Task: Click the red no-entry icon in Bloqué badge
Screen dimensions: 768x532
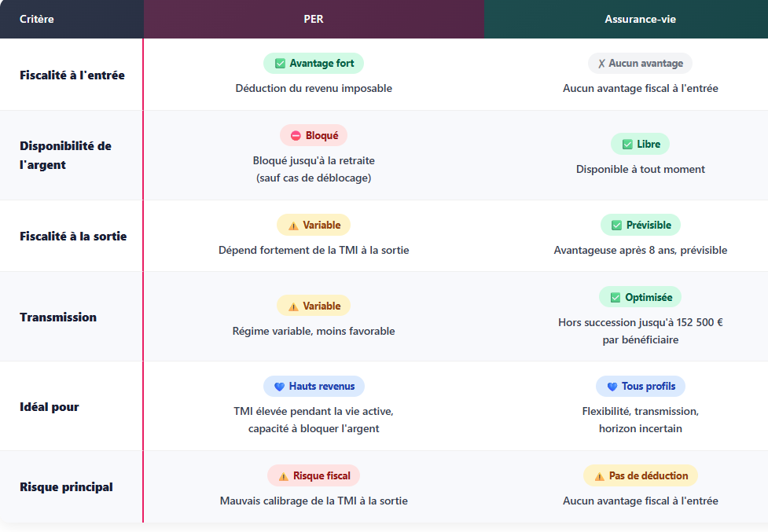Action: click(296, 136)
